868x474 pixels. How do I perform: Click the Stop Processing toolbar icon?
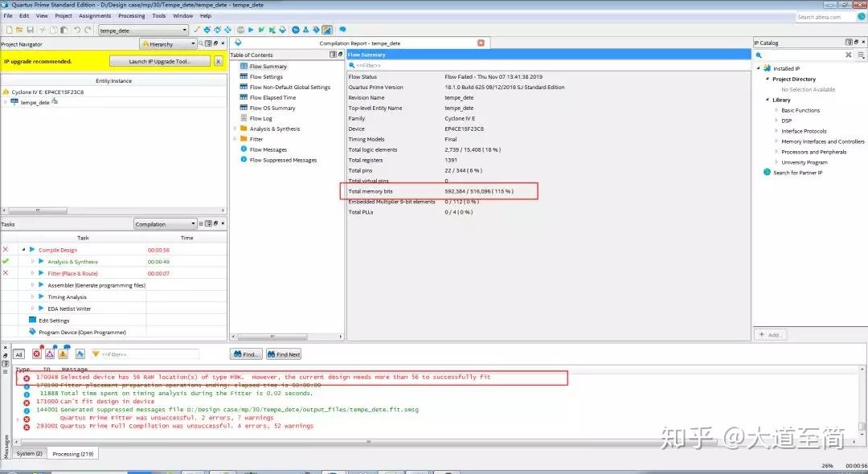click(x=240, y=30)
